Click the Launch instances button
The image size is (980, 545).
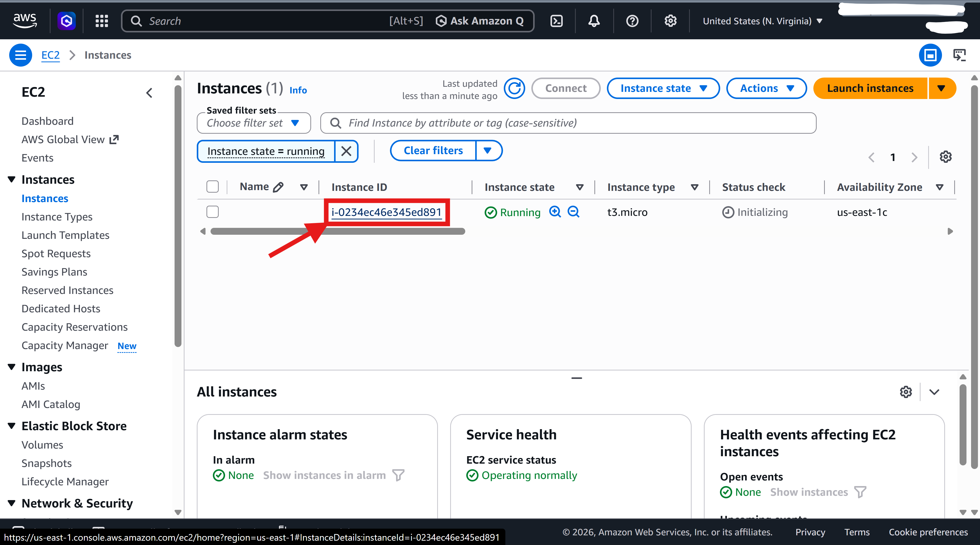point(870,88)
